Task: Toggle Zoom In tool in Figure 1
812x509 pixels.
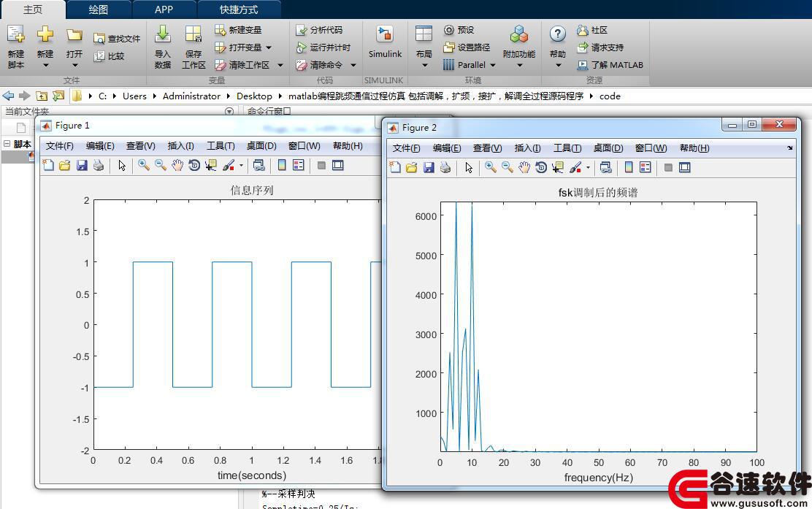Action: click(x=143, y=165)
